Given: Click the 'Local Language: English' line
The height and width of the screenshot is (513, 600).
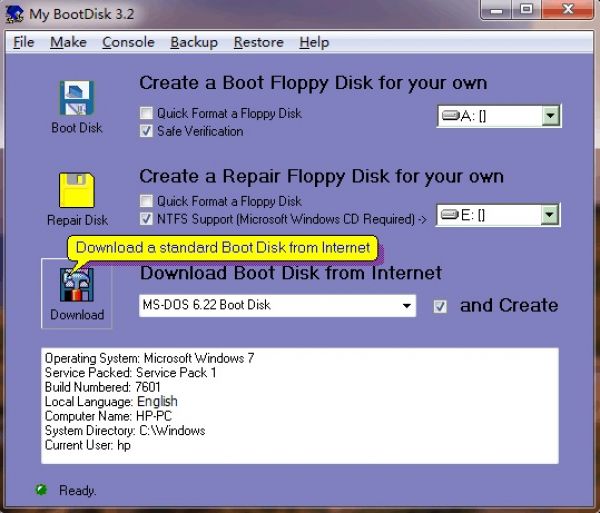Looking at the screenshot, I should pyautogui.click(x=111, y=401).
